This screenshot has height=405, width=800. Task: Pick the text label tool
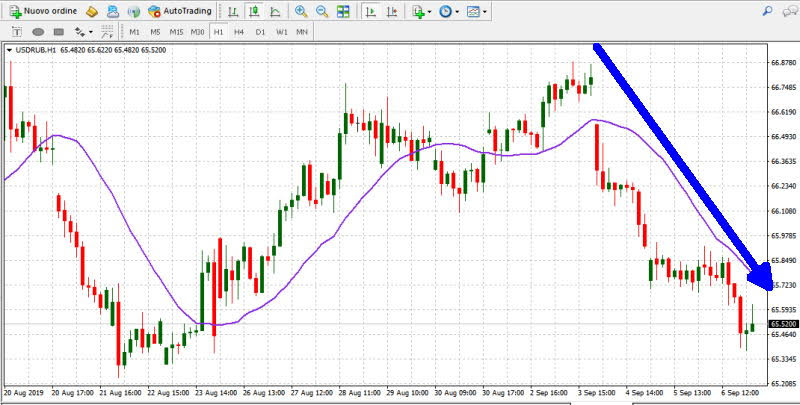coord(16,32)
